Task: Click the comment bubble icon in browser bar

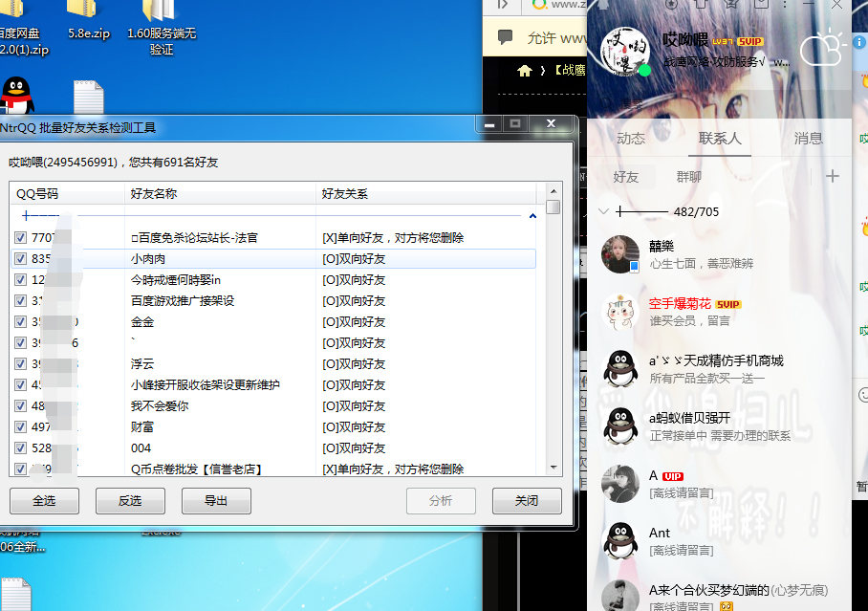Action: point(505,37)
